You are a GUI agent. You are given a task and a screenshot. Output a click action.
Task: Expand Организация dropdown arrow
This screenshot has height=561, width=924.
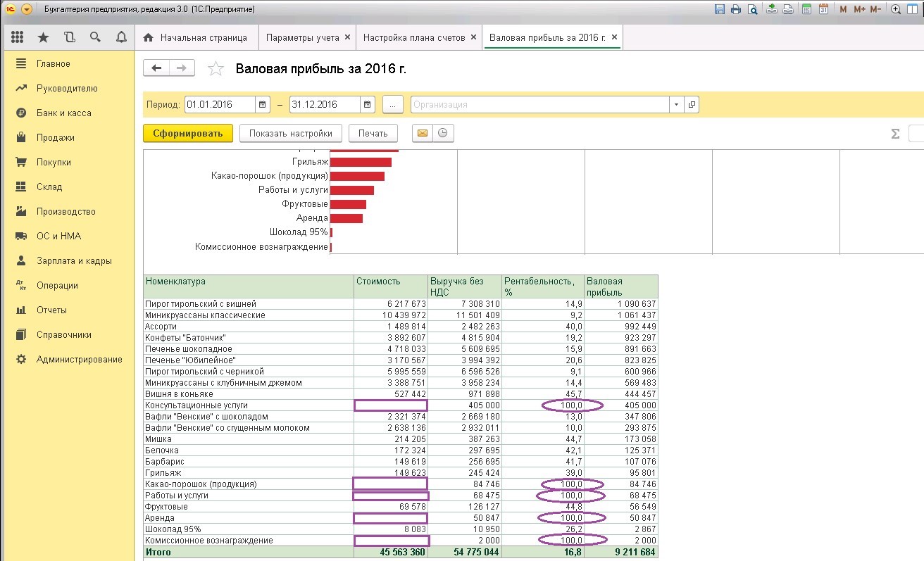[676, 104]
